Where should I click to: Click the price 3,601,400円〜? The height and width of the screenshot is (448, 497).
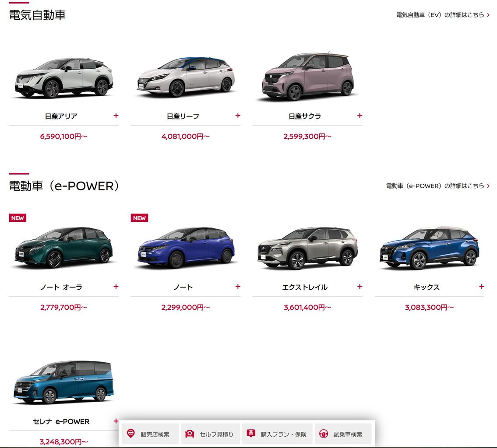[x=307, y=308]
